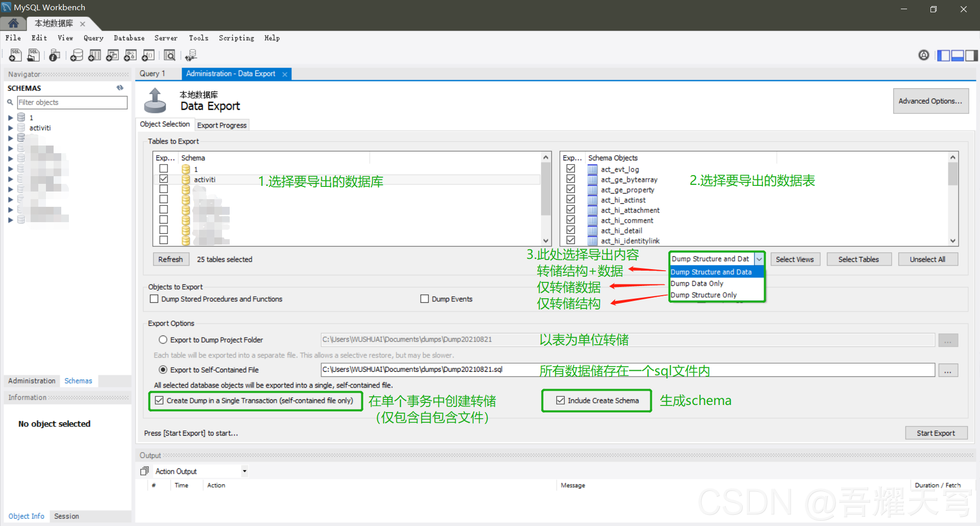980x526 pixels.
Task: Enable Dump Stored Procedures and Functions
Action: tap(154, 299)
